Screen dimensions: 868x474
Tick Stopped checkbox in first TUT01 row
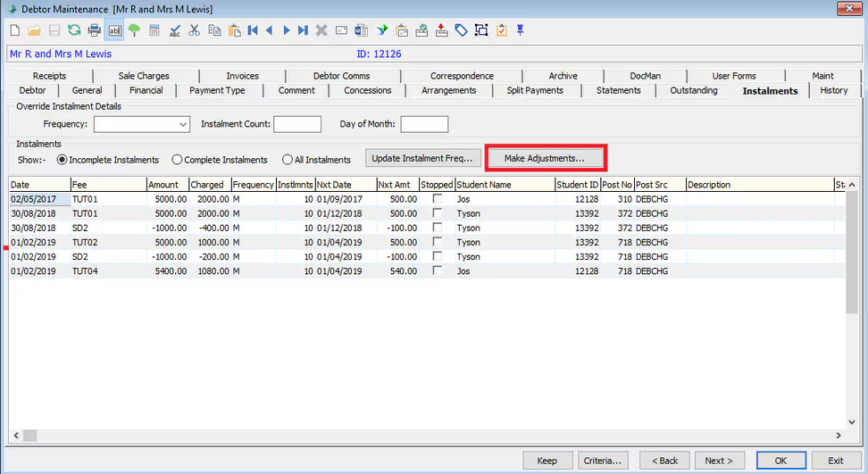pos(437,199)
